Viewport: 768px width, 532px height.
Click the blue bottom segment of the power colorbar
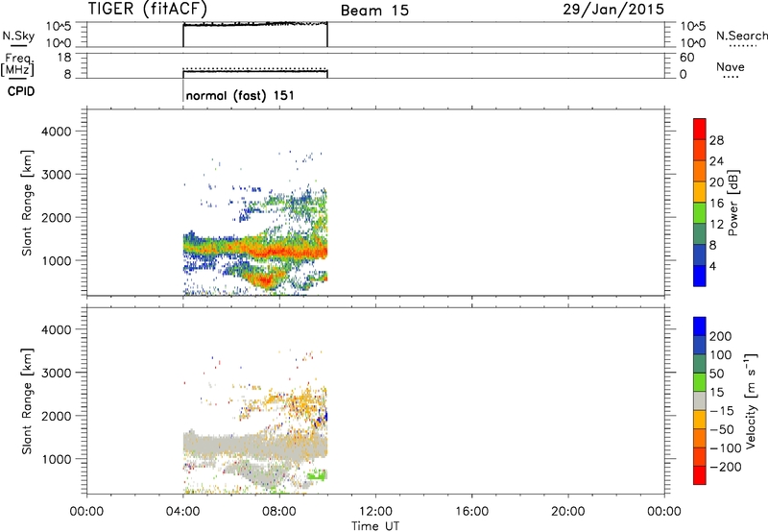[x=700, y=276]
